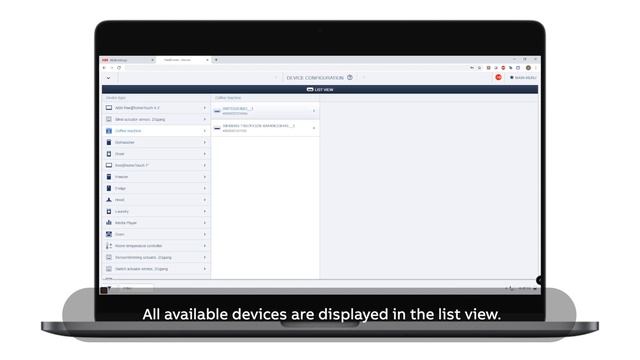Select the Oven device type
640x360 pixels.
pyautogui.click(x=156, y=234)
